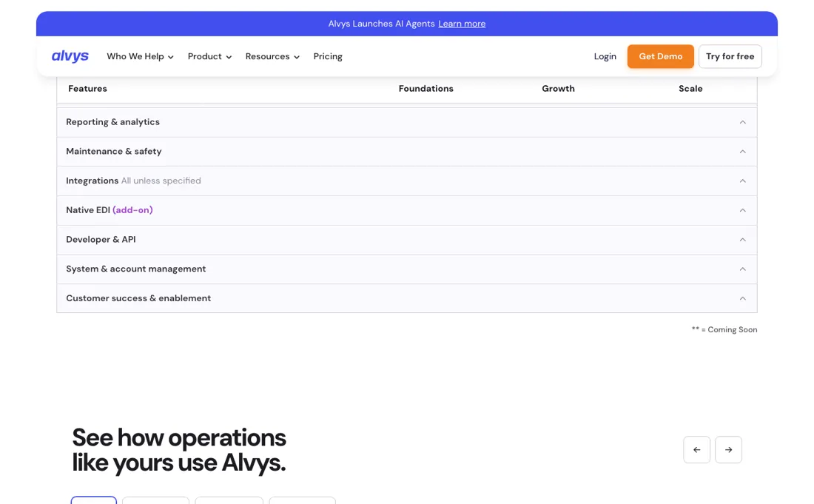Toggle the Integrations section chevron
The image size is (814, 504).
tap(742, 181)
